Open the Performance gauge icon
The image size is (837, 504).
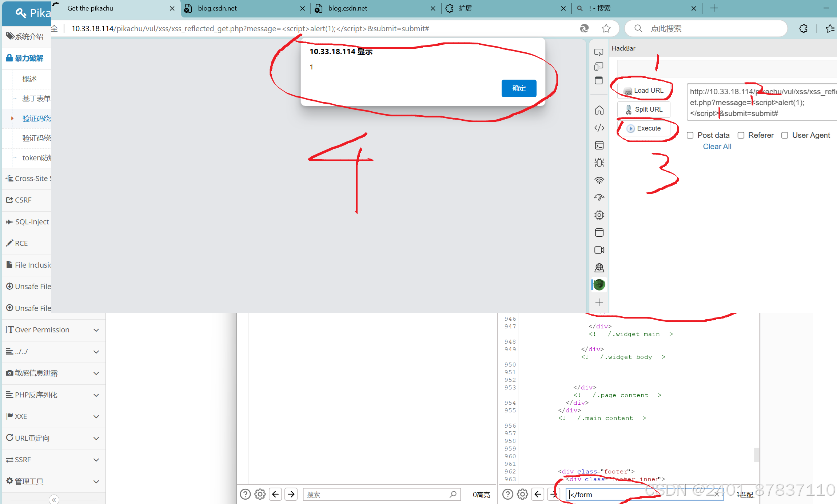[x=599, y=197]
